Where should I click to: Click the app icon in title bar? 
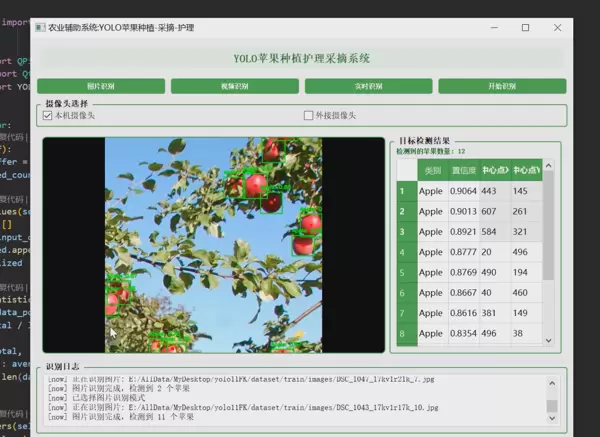tap(41, 28)
